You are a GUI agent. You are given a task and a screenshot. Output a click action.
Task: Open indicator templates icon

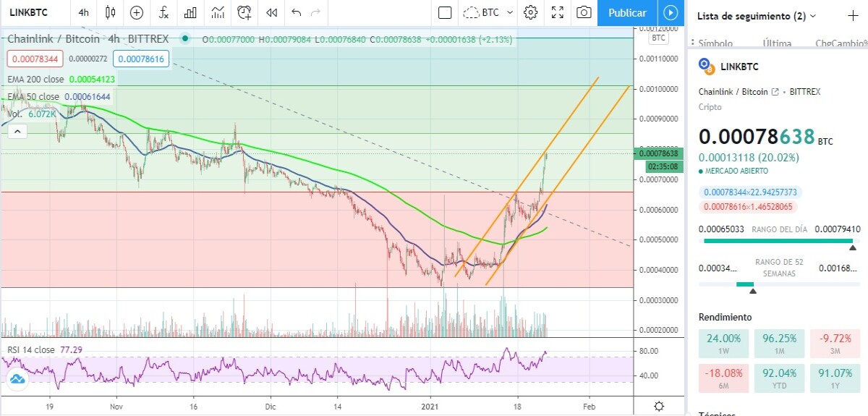click(x=217, y=12)
